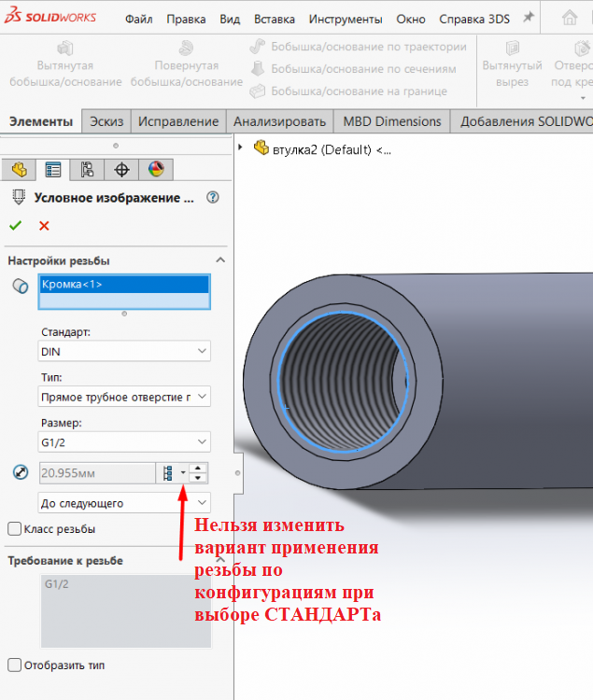Open end condition dropdown До следующего

[x=124, y=503]
